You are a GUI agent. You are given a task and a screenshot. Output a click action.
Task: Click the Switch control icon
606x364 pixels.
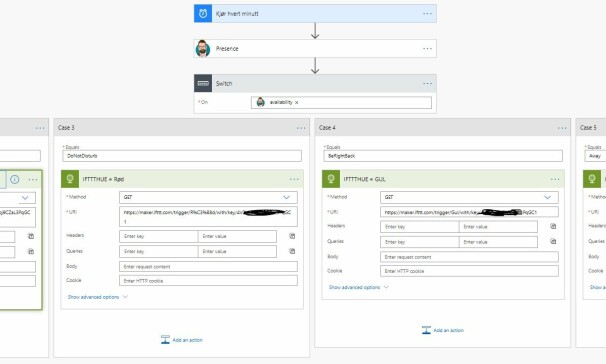[203, 83]
